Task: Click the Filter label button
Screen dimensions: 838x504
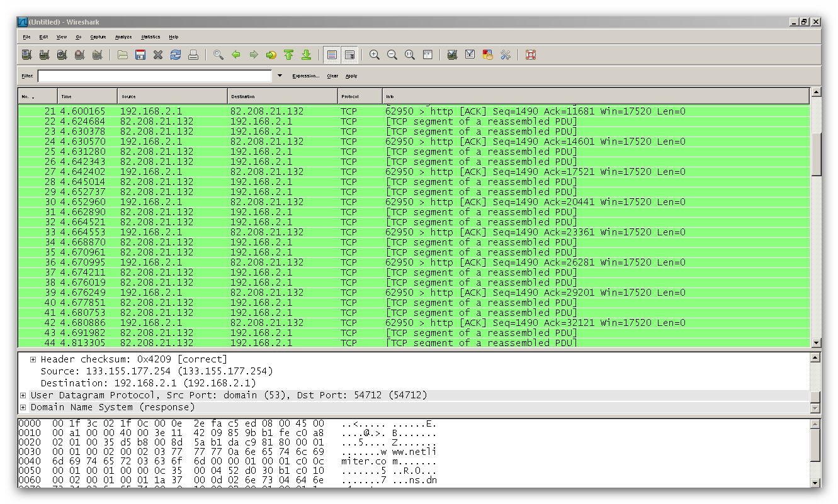Action: point(27,76)
